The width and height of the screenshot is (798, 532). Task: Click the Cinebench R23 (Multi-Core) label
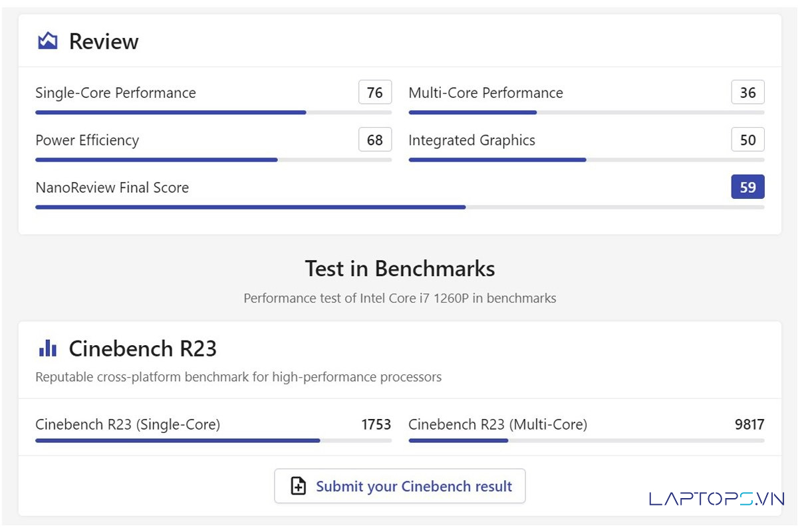(x=497, y=424)
